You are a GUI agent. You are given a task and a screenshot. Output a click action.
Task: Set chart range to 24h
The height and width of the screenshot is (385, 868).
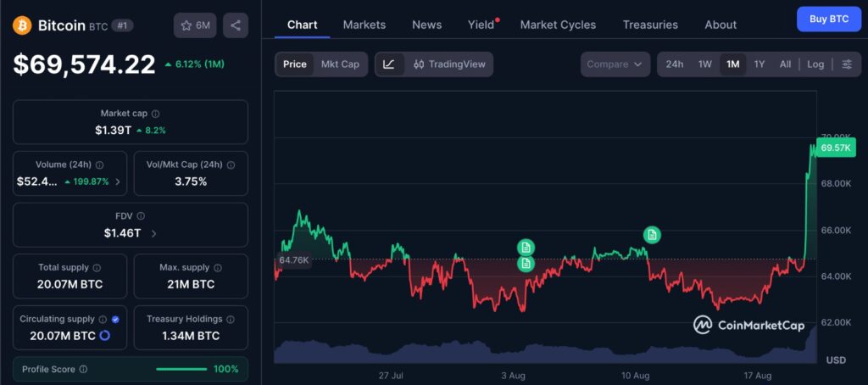(x=674, y=64)
